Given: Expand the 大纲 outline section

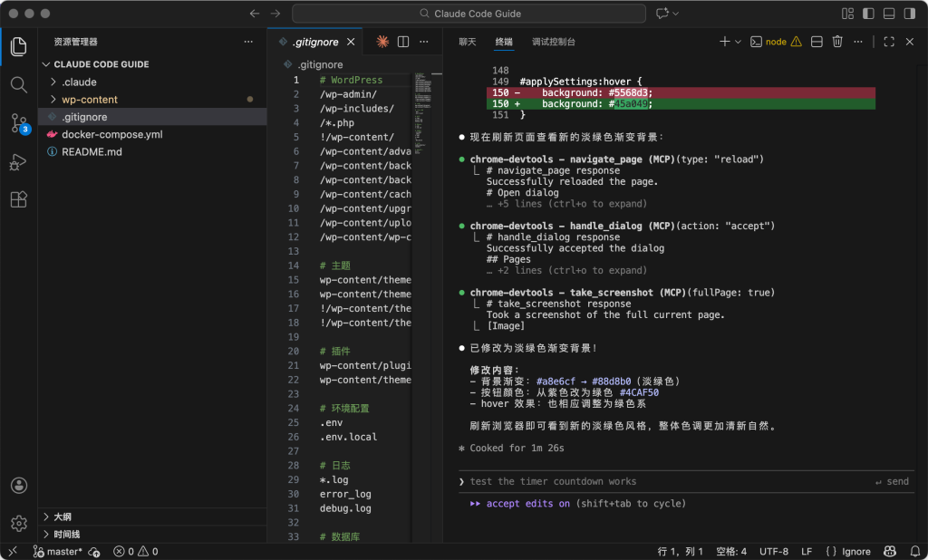Looking at the screenshot, I should [63, 517].
